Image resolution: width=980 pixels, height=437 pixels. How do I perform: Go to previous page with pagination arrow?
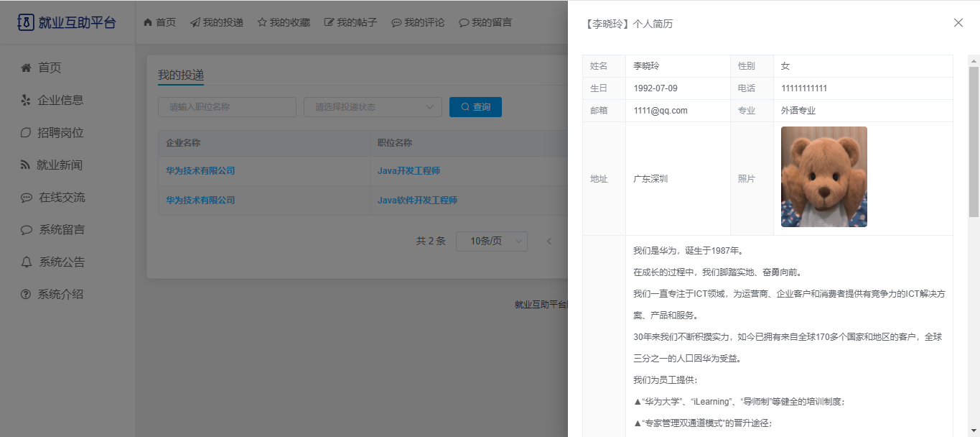click(549, 241)
